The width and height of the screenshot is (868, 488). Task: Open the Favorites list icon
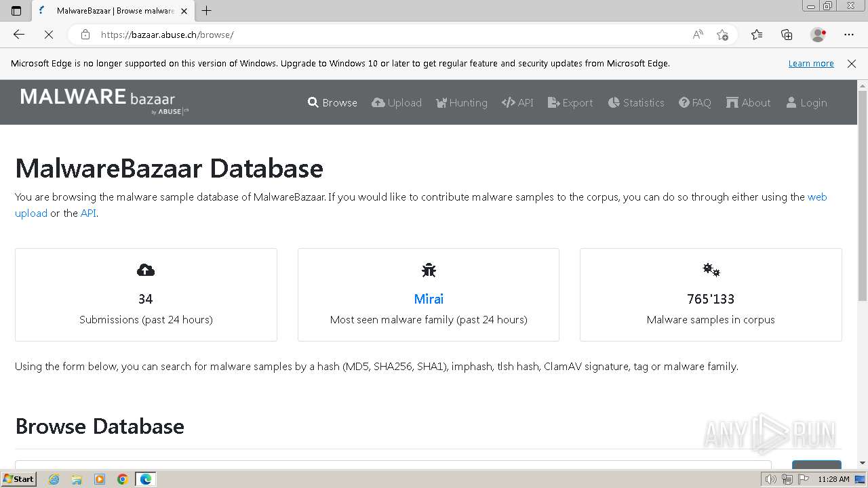pos(757,35)
